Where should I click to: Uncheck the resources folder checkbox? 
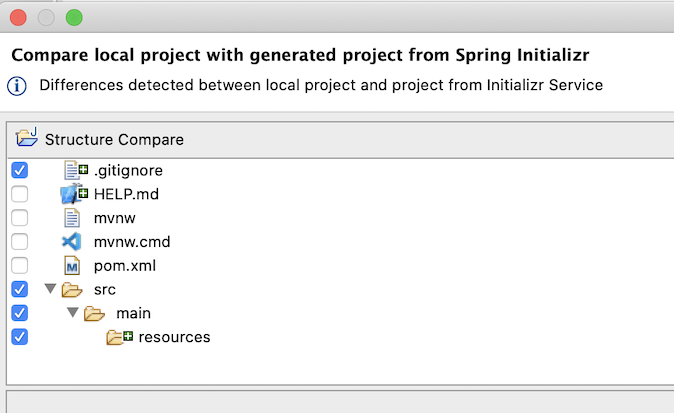(x=20, y=337)
